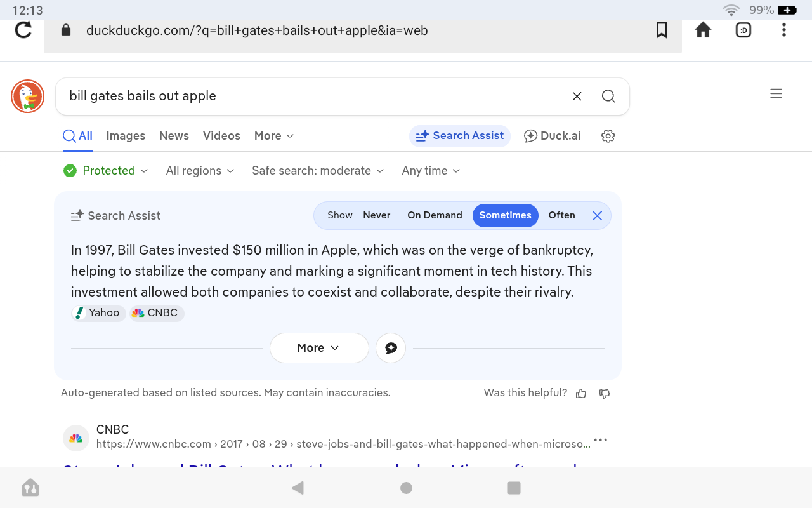Image resolution: width=812 pixels, height=508 pixels.
Task: Open the CNBC source chip
Action: 157,312
